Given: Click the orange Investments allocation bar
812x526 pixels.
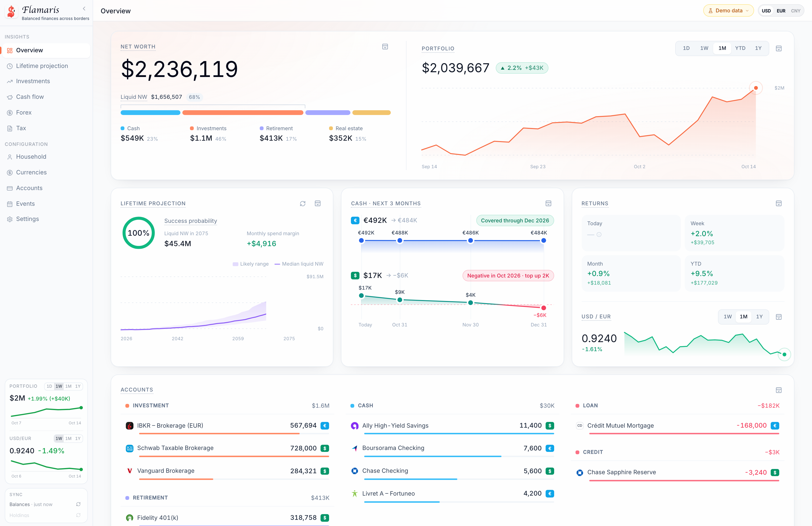Looking at the screenshot, I should click(243, 113).
